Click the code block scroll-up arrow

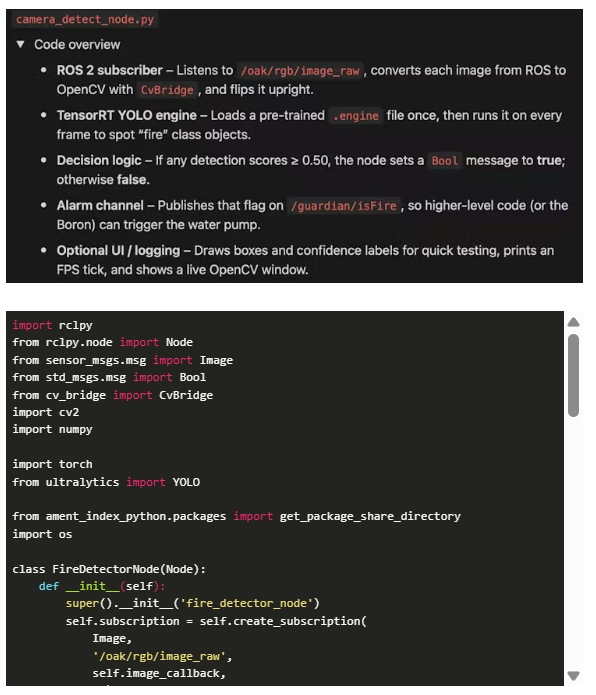pyautogui.click(x=573, y=322)
